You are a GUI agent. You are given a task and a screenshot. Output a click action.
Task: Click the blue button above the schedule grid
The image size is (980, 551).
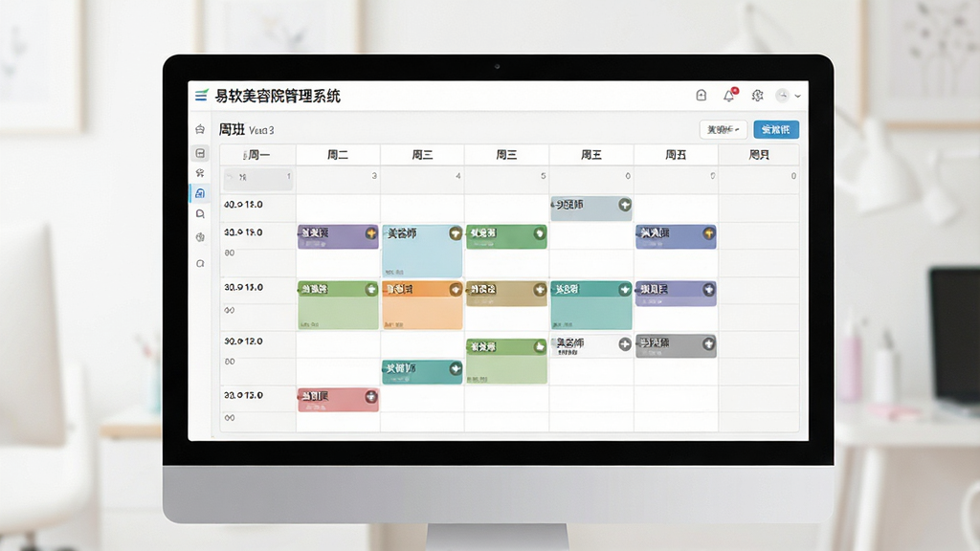tap(776, 130)
